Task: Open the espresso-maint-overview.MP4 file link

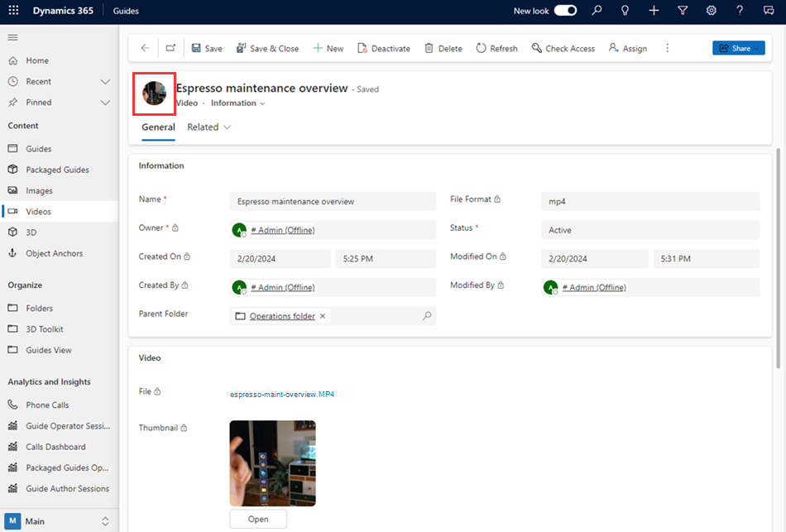Action: [x=280, y=395]
